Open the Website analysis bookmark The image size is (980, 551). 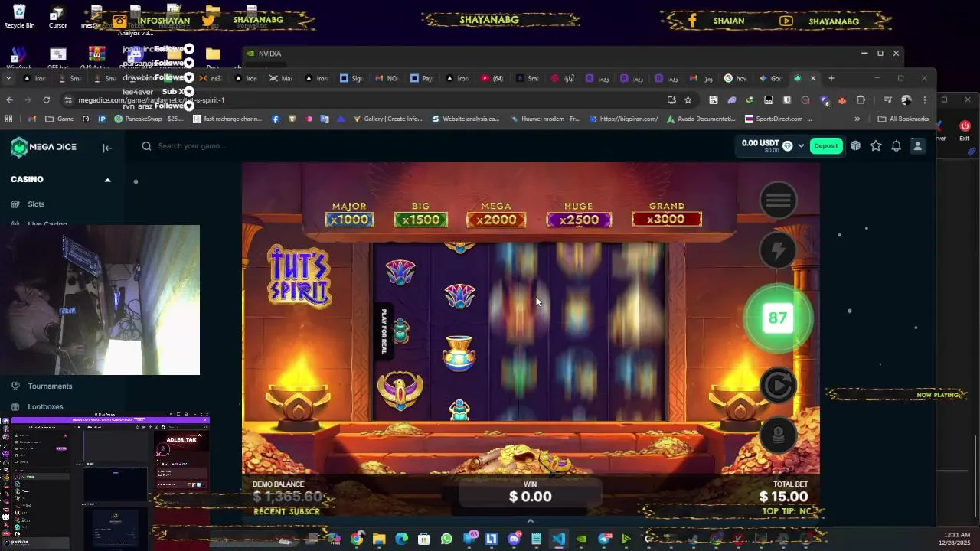(x=465, y=119)
